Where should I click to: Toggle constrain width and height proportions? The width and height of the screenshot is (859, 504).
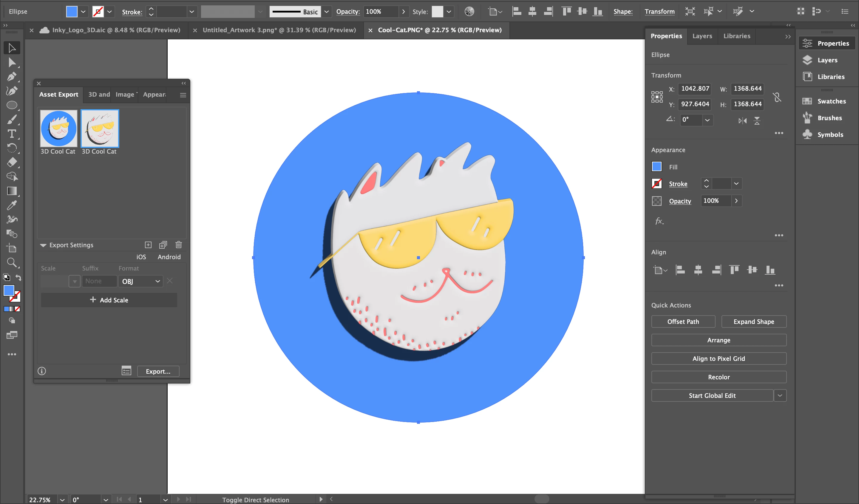pyautogui.click(x=777, y=97)
